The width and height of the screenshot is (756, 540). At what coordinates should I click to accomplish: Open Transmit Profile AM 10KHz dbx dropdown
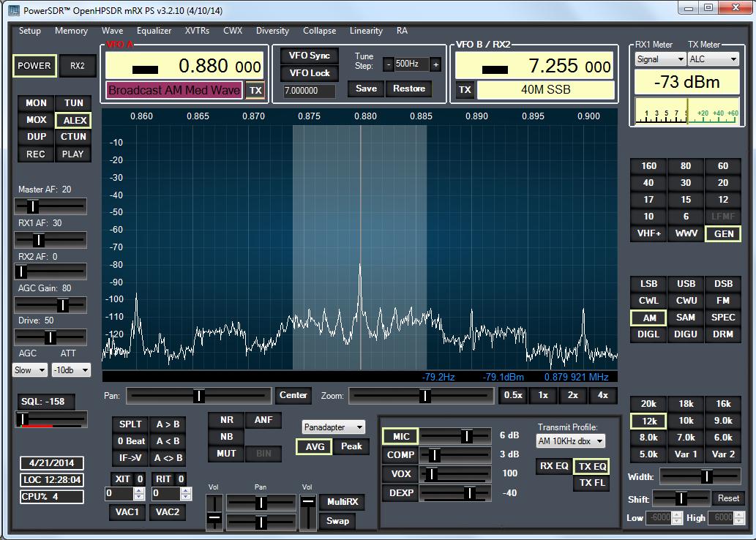[x=571, y=441]
